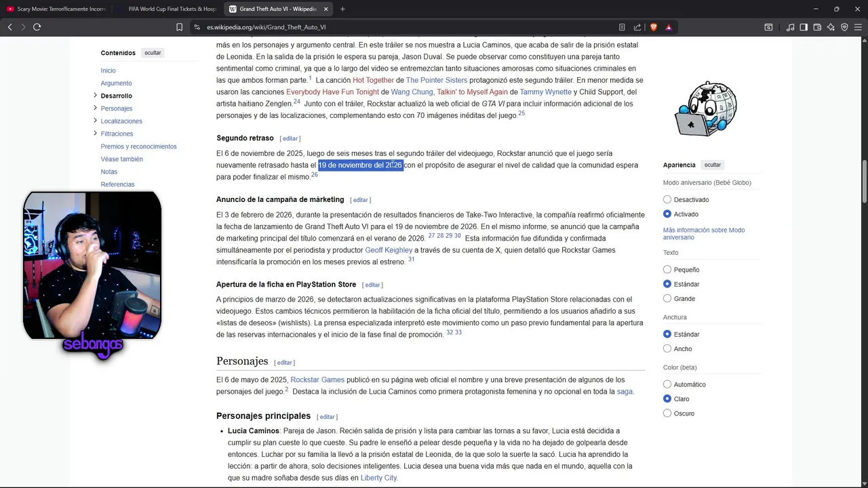Edit the Personajes section heading
This screenshot has height=488, width=868.
pos(285,363)
